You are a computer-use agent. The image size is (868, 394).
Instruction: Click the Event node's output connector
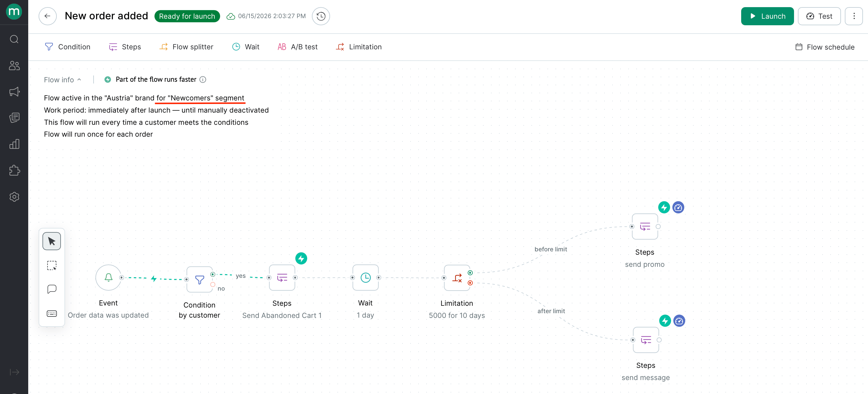pyautogui.click(x=121, y=278)
